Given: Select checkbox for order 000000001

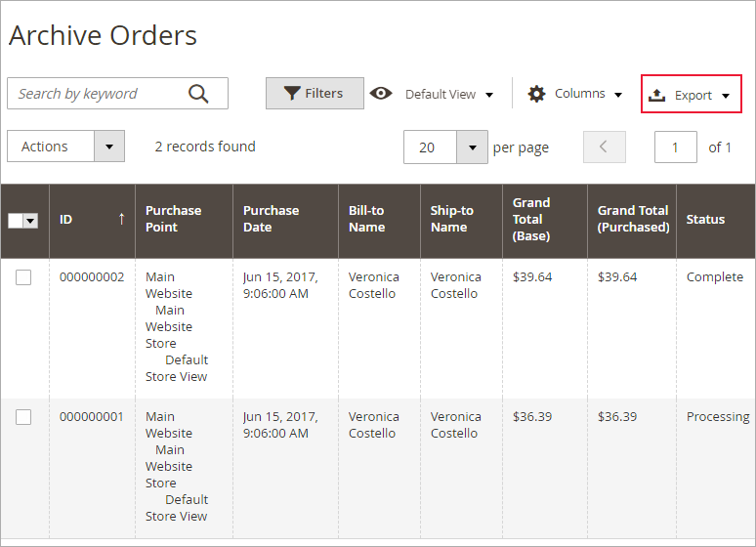Looking at the screenshot, I should point(23,417).
